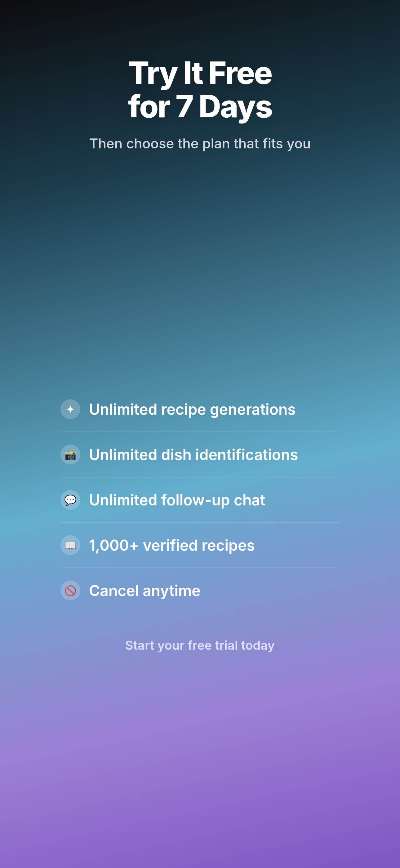400x868 pixels.
Task: Tap the 'for 7 Days' headline line
Action: [200, 107]
